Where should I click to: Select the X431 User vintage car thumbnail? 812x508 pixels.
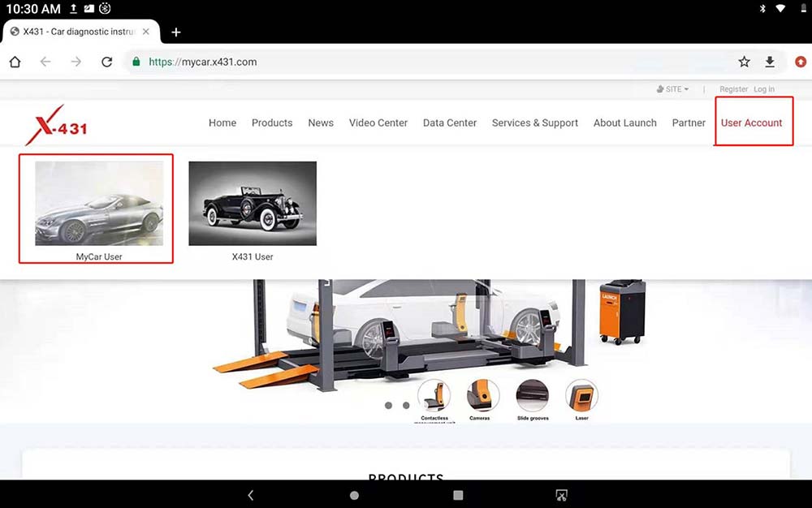click(253, 204)
